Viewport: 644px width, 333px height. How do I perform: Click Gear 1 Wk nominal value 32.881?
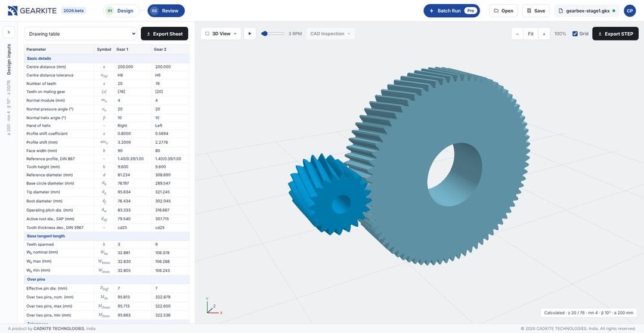click(124, 252)
